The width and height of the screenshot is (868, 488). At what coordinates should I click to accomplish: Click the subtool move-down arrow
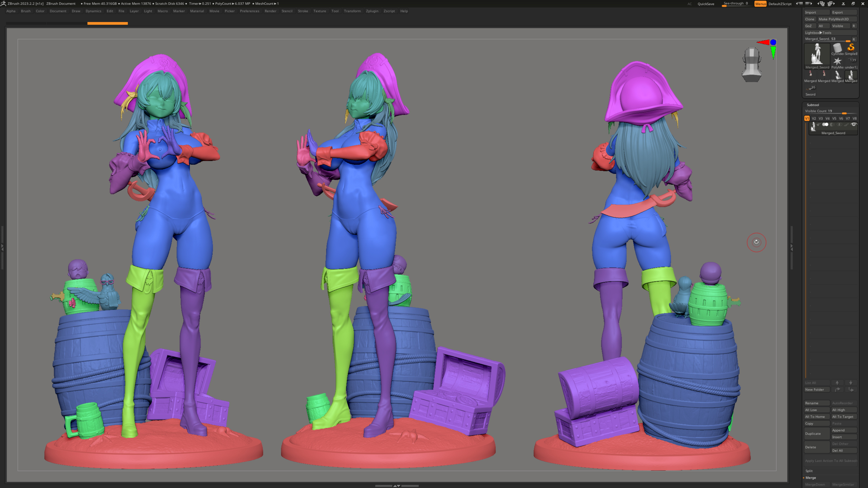pos(851,382)
